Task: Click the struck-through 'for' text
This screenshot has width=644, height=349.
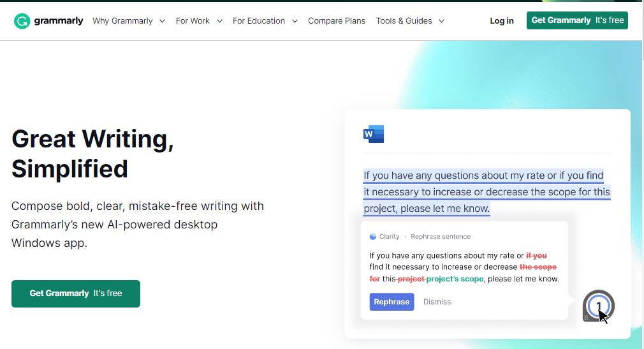Action: click(x=374, y=279)
